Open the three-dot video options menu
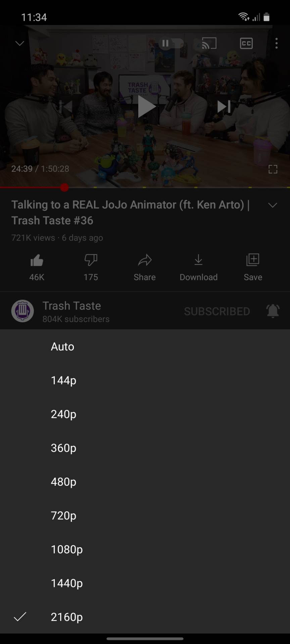Viewport: 290px width, 644px height. coord(276,43)
